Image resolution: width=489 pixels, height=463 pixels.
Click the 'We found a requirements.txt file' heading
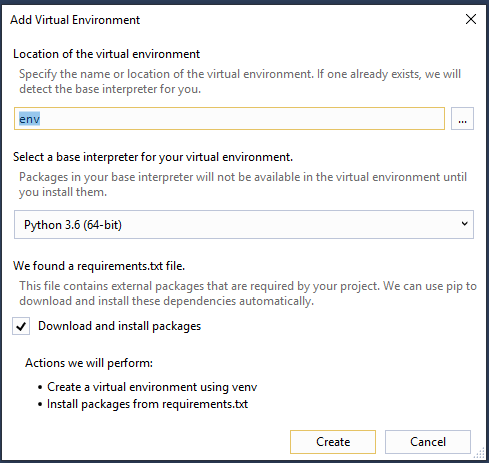99,266
